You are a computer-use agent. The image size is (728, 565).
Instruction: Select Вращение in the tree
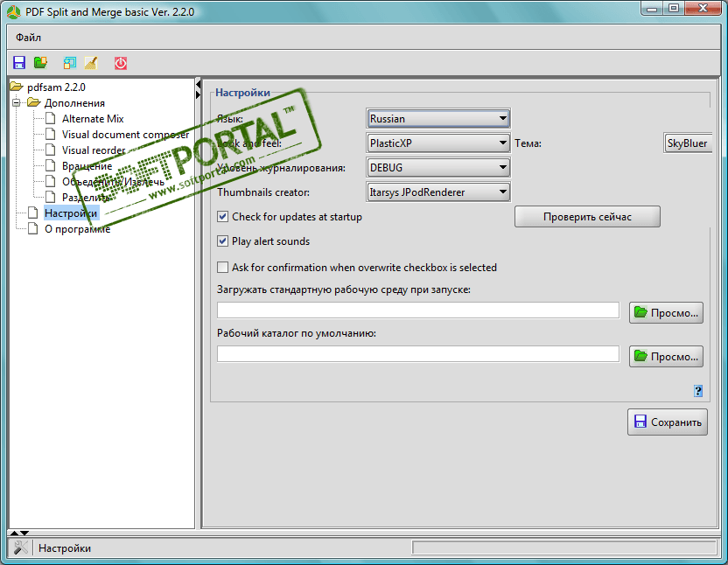click(x=87, y=166)
